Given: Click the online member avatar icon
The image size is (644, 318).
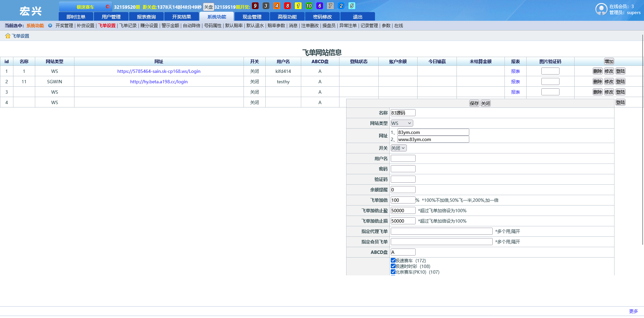Looking at the screenshot, I should pyautogui.click(x=601, y=9).
